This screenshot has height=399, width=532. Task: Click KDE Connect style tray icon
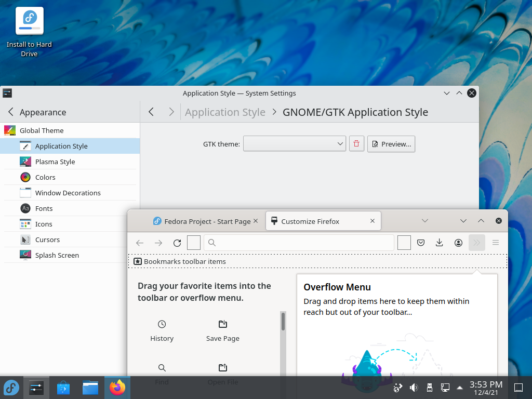pos(397,388)
